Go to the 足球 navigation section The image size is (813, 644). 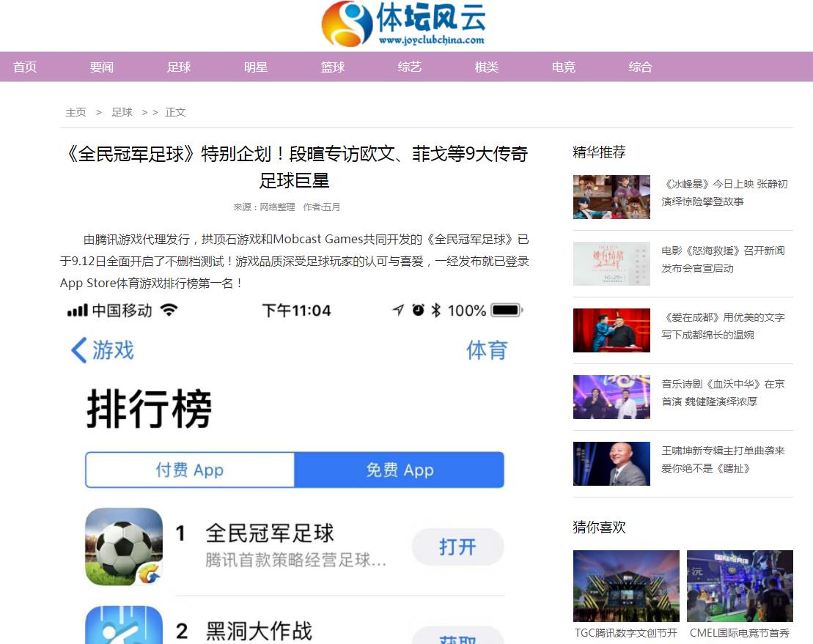pyautogui.click(x=179, y=67)
